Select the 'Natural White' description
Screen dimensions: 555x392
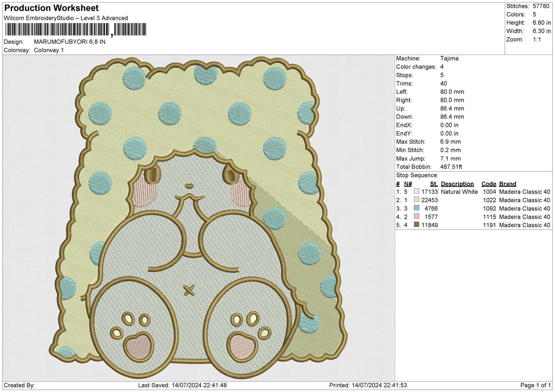tap(459, 192)
